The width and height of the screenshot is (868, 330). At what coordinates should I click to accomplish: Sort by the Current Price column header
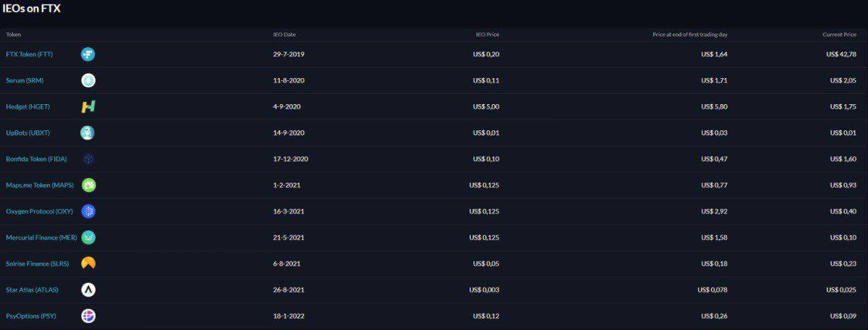839,34
